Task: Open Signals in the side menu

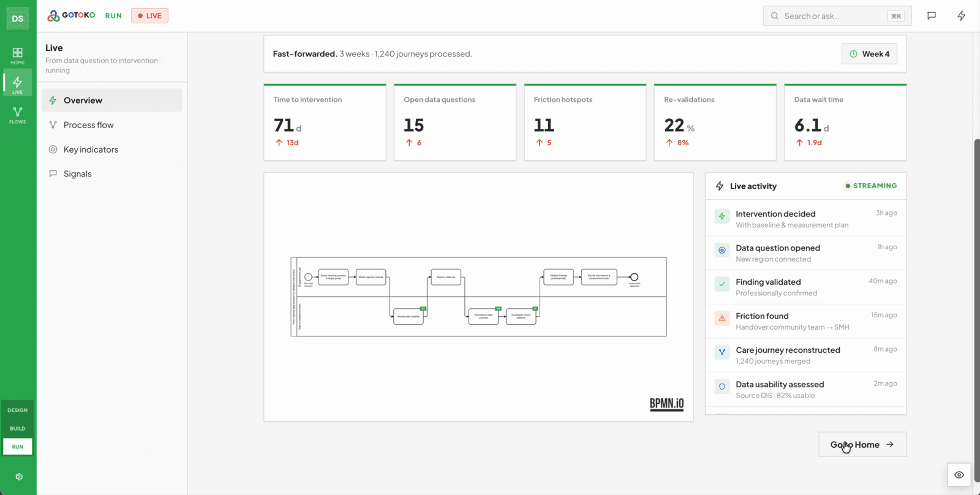Action: tap(112, 174)
